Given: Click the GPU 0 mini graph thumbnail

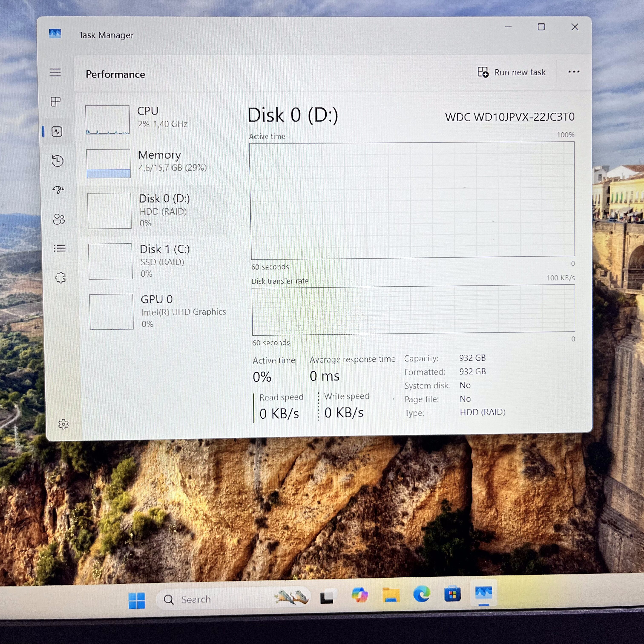Looking at the screenshot, I should pos(111,312).
